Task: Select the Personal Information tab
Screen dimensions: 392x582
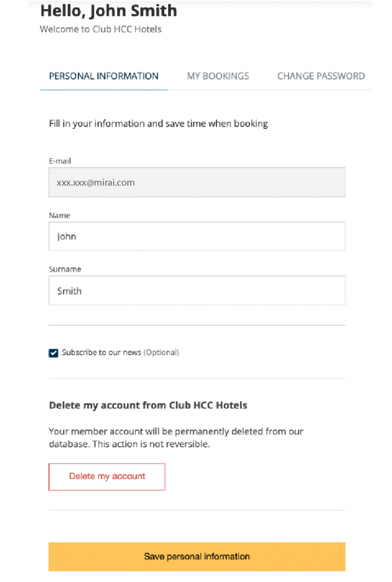Action: [x=104, y=76]
